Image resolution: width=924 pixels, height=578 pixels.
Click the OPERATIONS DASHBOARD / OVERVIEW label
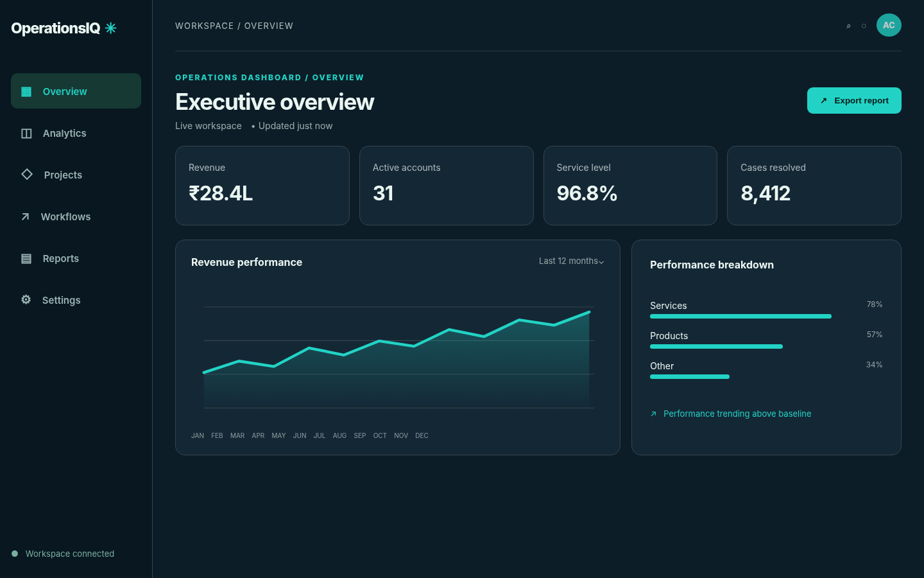269,78
